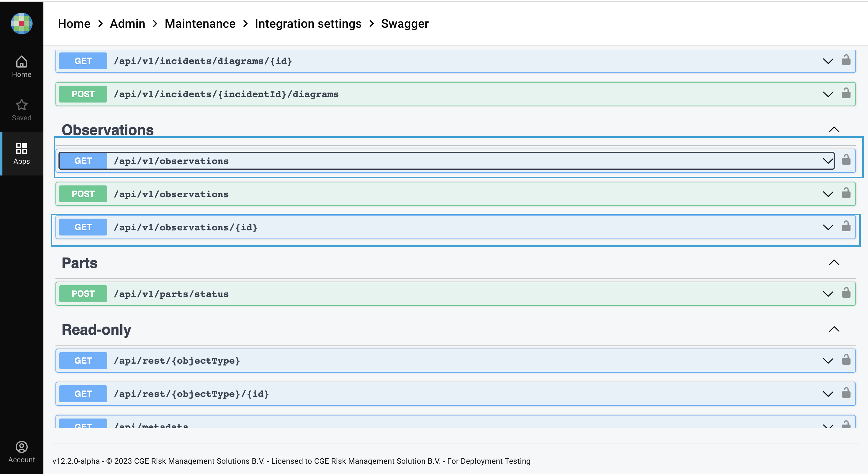Toggle authorization lock on GET observations/{id}
The image size is (868, 474).
click(846, 226)
